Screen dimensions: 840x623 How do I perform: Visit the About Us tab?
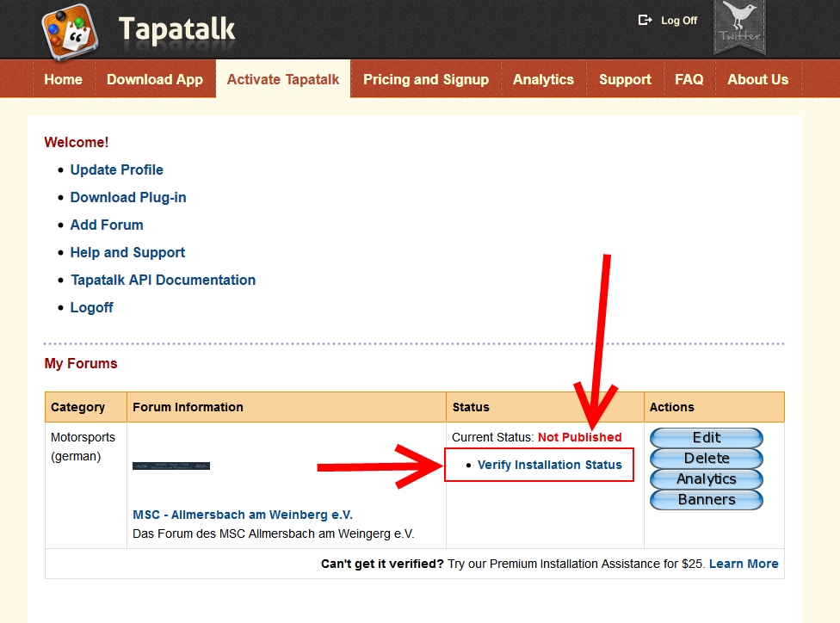click(757, 79)
